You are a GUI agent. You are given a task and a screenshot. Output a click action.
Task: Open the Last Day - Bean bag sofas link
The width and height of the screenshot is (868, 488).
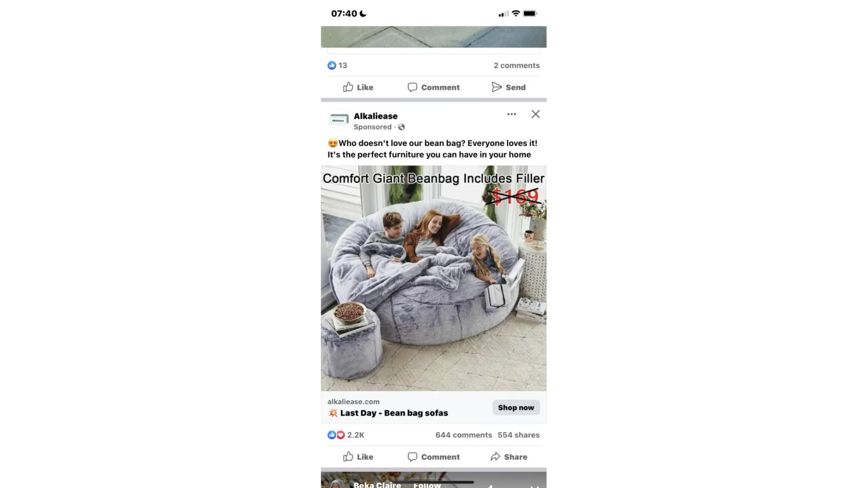(x=394, y=413)
